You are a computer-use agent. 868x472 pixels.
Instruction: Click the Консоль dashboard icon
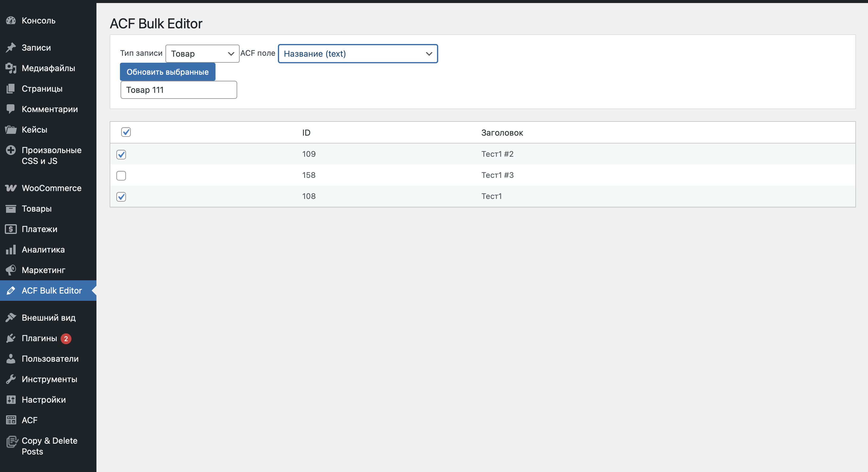(11, 20)
